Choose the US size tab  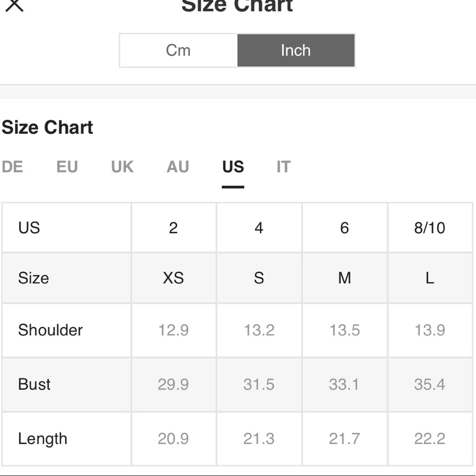(x=233, y=167)
